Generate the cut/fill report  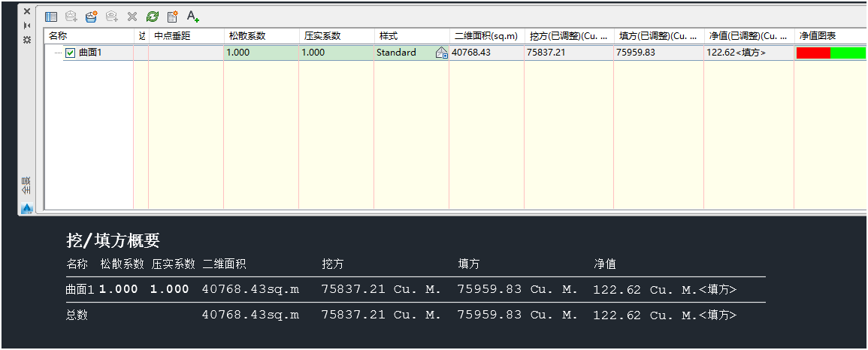[172, 17]
